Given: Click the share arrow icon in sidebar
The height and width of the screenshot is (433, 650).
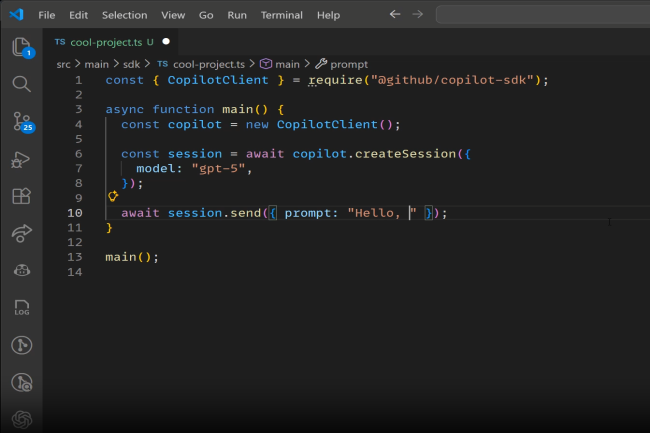Looking at the screenshot, I should (21, 233).
